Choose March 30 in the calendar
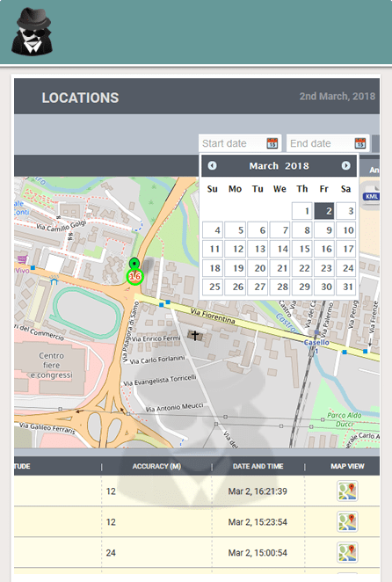392x582 pixels. tap(324, 287)
